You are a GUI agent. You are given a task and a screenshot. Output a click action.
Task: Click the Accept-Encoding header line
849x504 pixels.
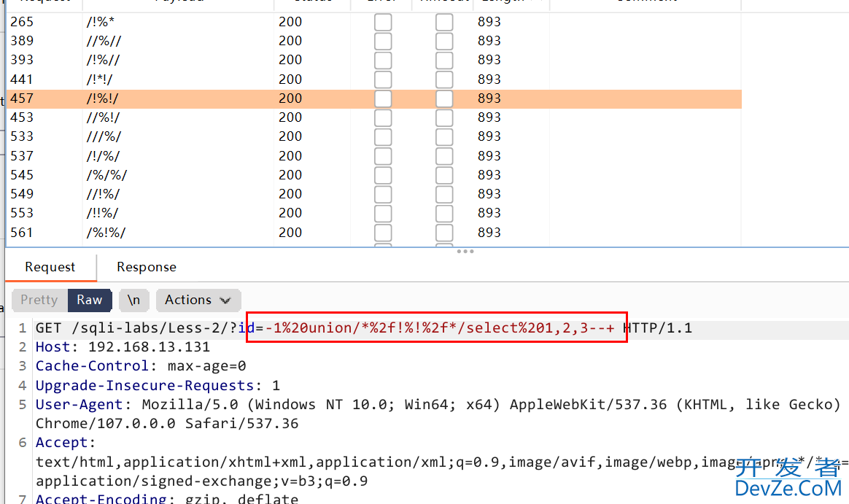(x=167, y=498)
